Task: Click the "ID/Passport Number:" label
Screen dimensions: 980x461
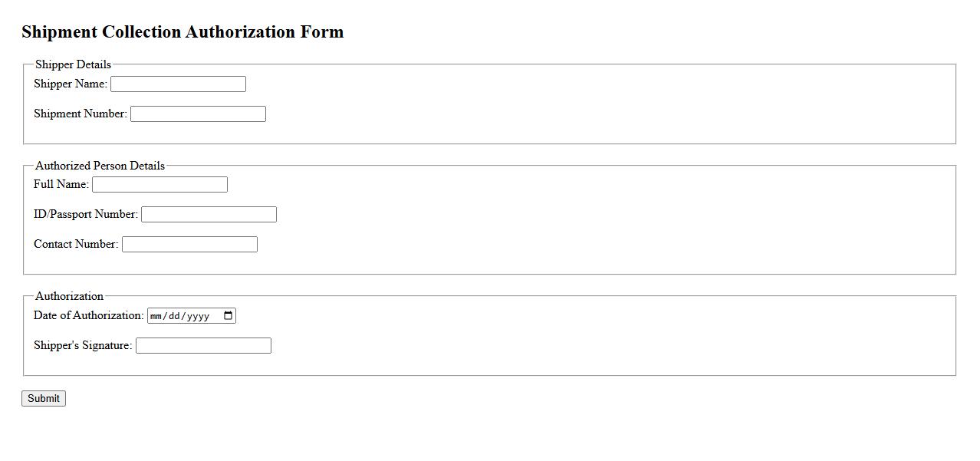Action: [x=86, y=214]
